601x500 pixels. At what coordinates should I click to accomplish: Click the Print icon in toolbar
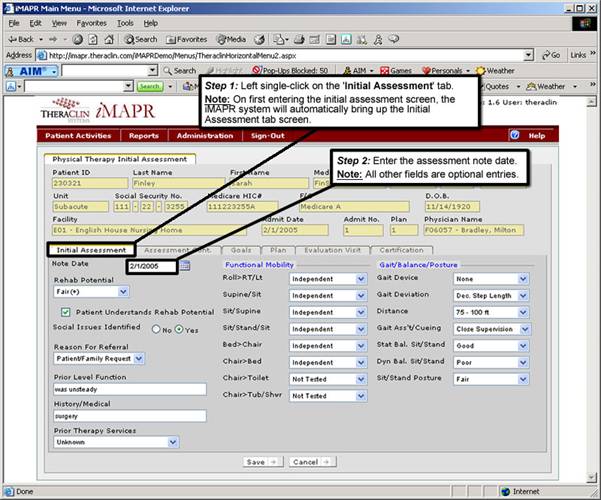[299, 39]
